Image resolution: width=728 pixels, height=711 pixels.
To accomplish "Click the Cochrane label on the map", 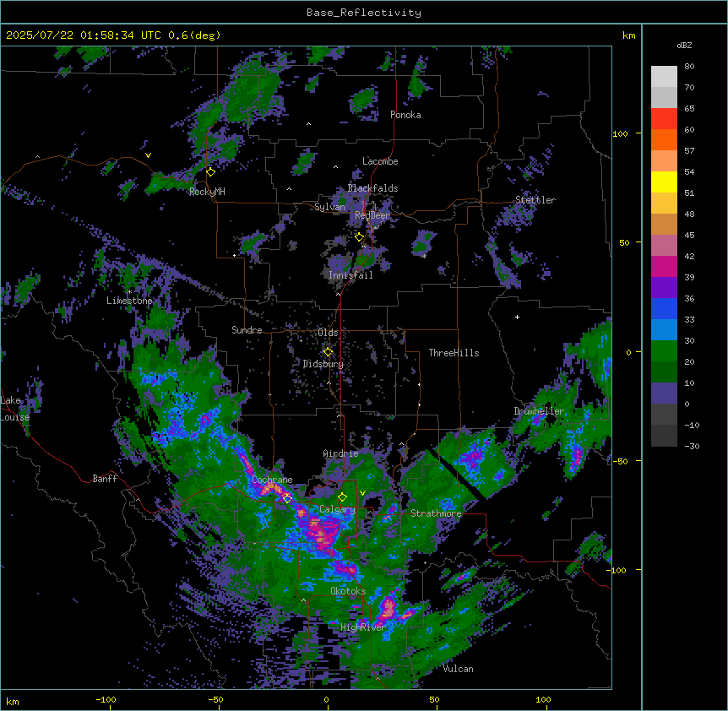I will (x=272, y=480).
